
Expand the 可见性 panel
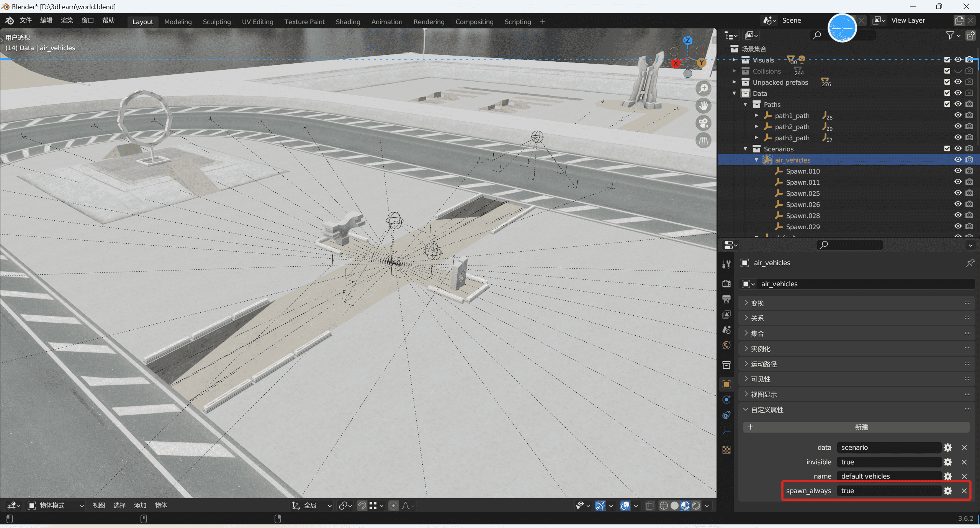coord(856,379)
